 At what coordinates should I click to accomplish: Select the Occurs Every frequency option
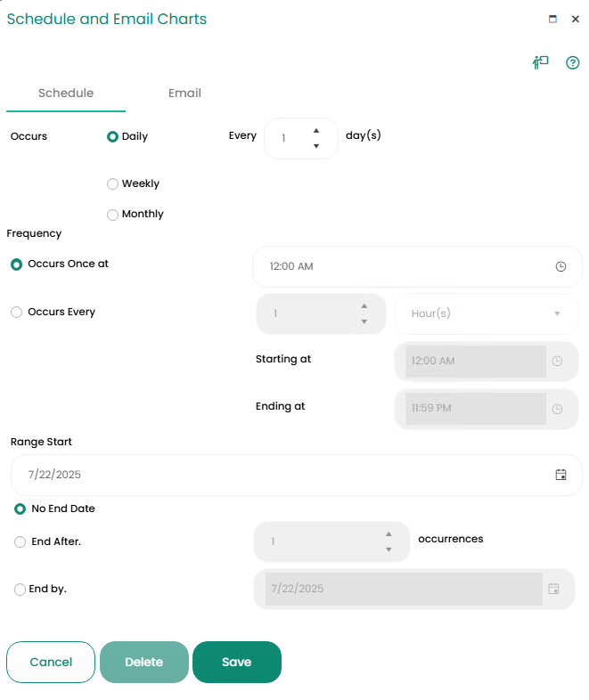[16, 313]
